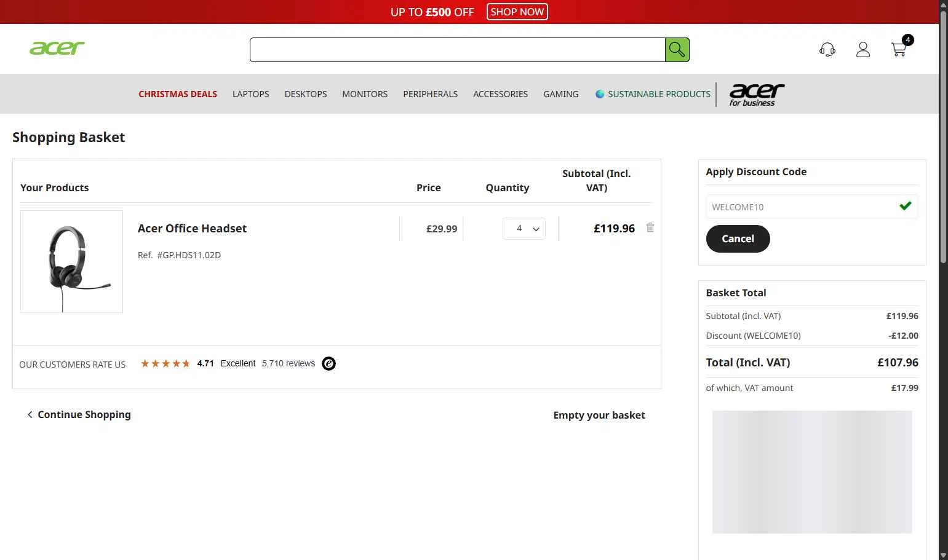The width and height of the screenshot is (948, 560).
Task: Click the 'UP TO £500 OFF' banner text
Action: pos(432,12)
